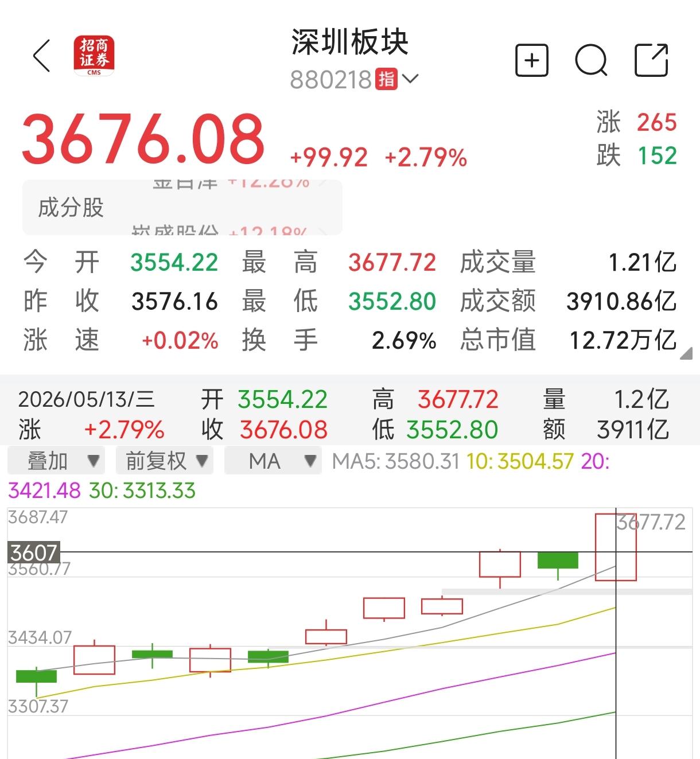The height and width of the screenshot is (759, 700).
Task: Tap the top +2.79% change beside +99.92
Action: (426, 157)
